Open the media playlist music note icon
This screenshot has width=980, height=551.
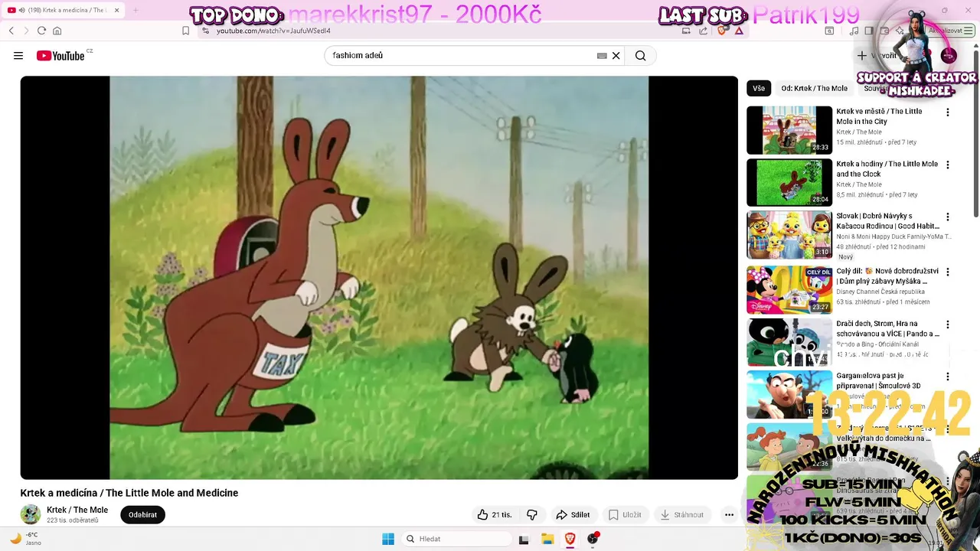click(854, 31)
